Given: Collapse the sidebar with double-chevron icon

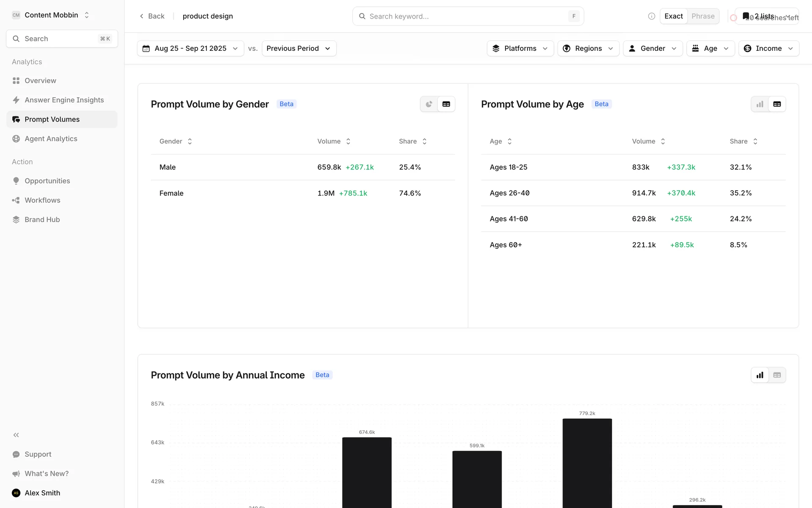Looking at the screenshot, I should (16, 435).
